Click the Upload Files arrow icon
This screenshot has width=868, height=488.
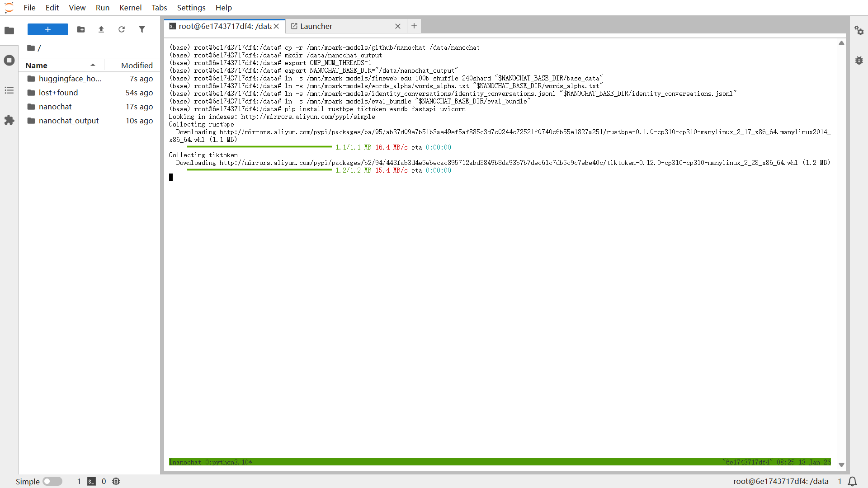coord(101,29)
